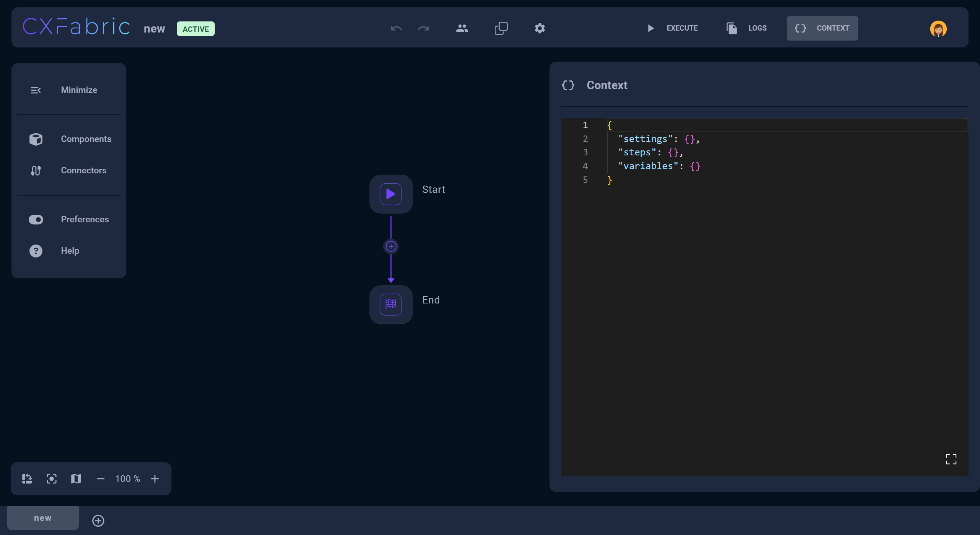Viewport: 980px width, 535px height.
Task: Add step between Start and End
Action: point(391,246)
